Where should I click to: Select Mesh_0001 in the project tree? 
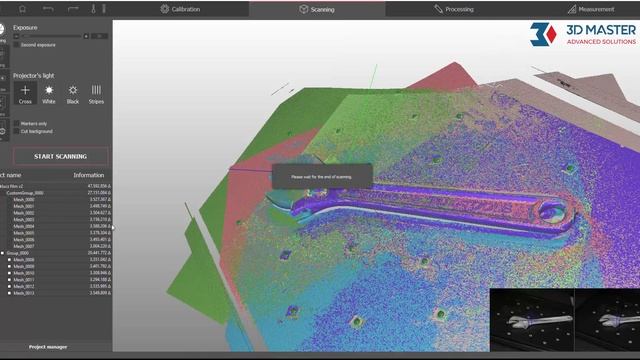coord(24,206)
